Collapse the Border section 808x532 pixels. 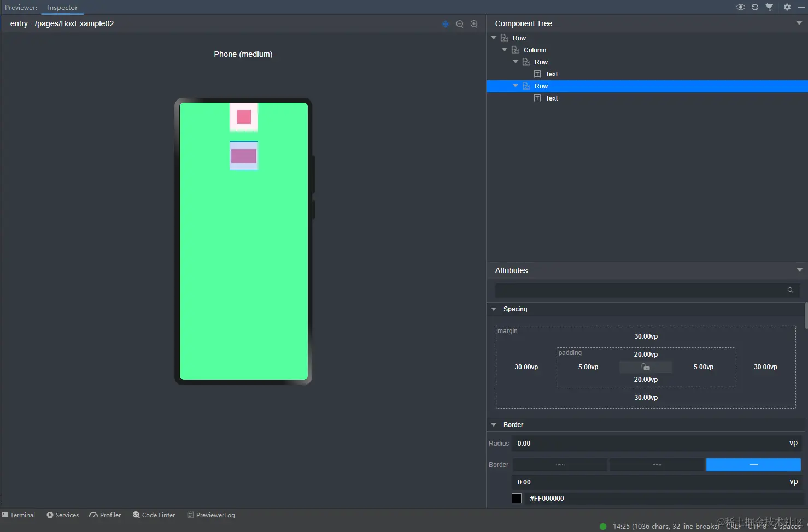pyautogui.click(x=494, y=425)
